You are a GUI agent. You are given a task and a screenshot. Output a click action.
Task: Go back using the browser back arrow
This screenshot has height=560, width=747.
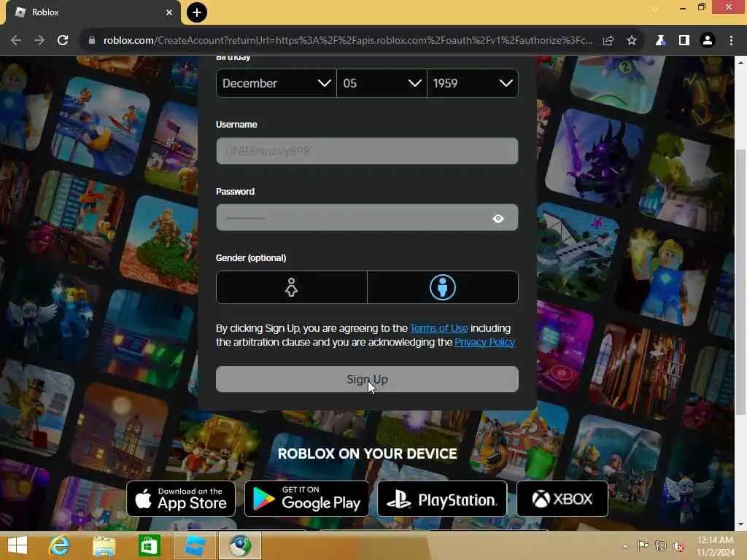click(16, 41)
